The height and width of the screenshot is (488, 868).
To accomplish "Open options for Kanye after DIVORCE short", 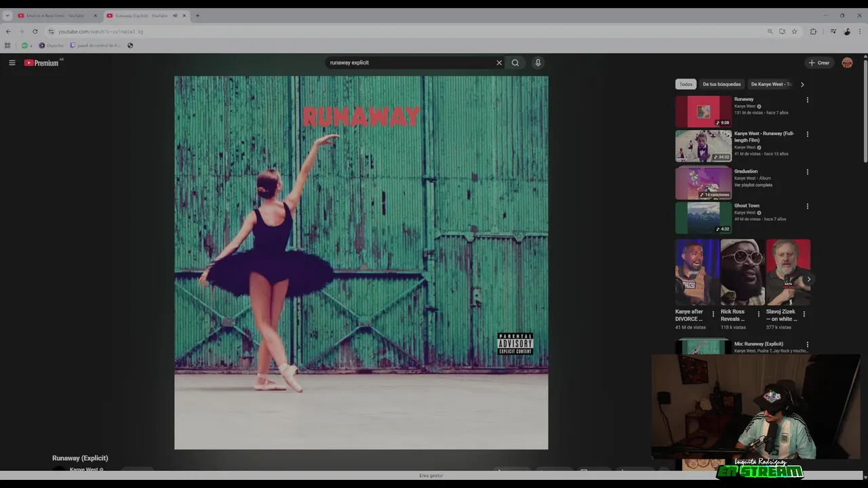I will (713, 314).
